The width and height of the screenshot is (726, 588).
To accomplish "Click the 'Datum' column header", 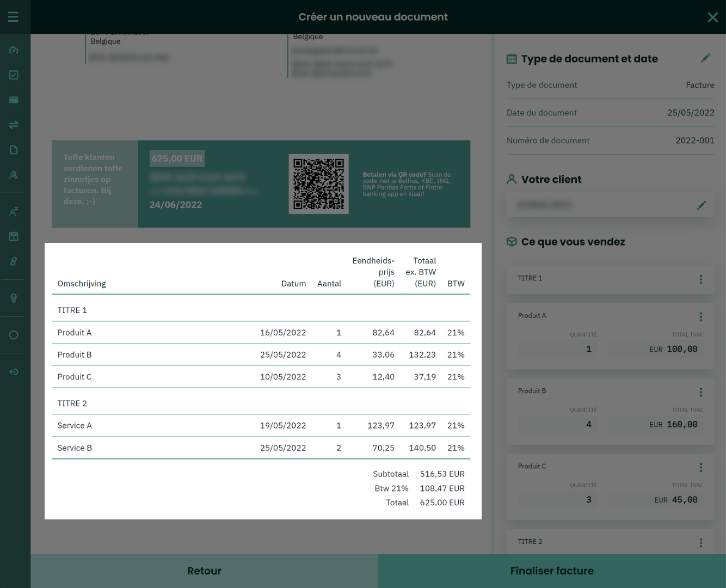I will point(293,284).
